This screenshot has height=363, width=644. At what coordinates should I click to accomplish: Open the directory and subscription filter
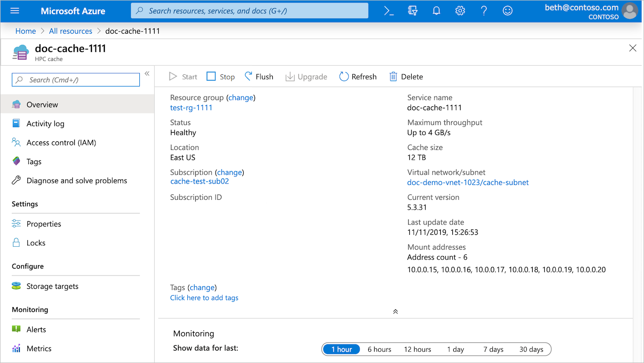(x=412, y=10)
